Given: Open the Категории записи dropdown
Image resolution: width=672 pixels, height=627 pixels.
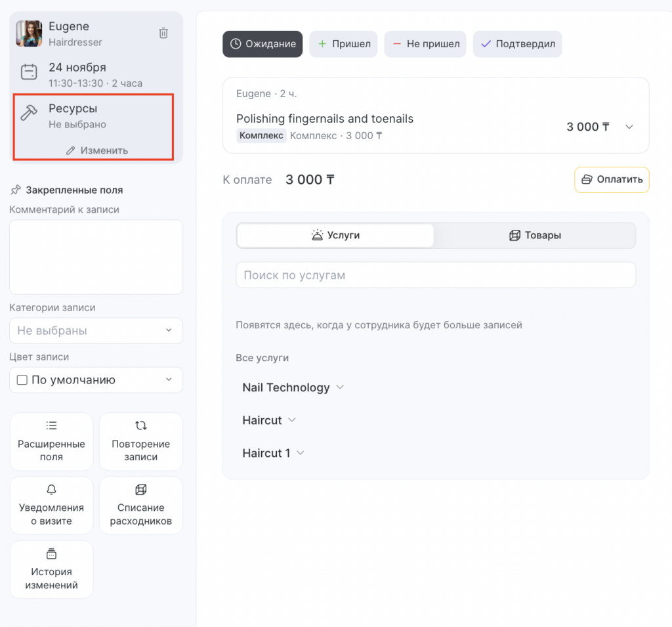Looking at the screenshot, I should (96, 330).
